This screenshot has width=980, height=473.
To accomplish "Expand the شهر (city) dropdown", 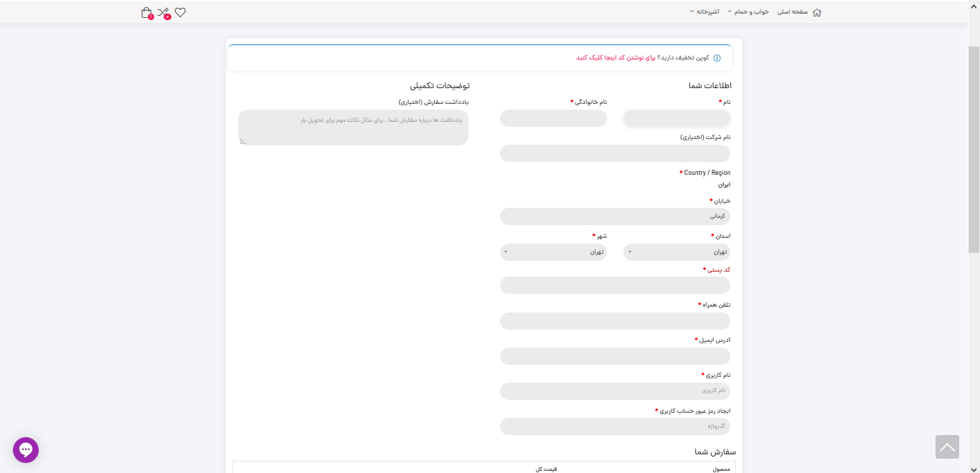I will tap(553, 252).
